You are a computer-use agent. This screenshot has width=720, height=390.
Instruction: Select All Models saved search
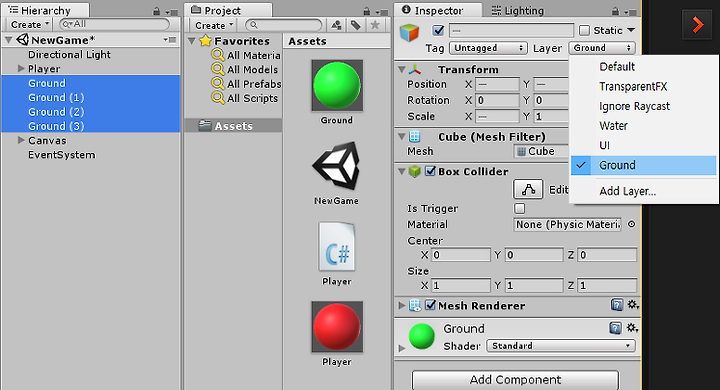click(245, 69)
